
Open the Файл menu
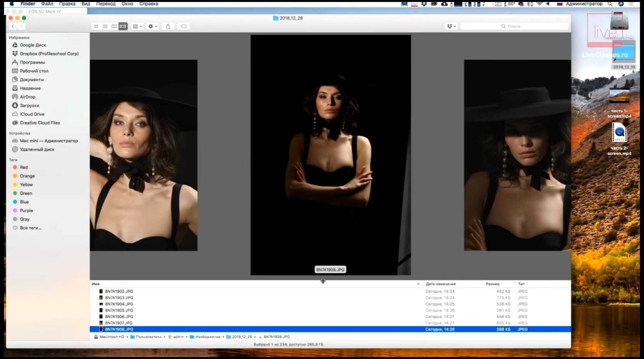pos(47,4)
